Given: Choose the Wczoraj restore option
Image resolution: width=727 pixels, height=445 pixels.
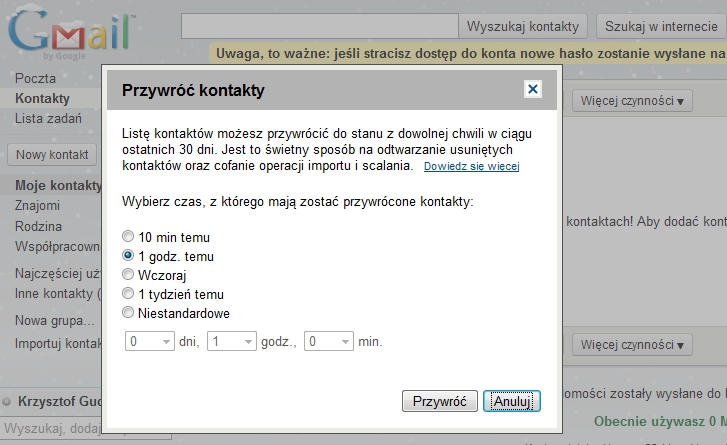Looking at the screenshot, I should tap(127, 275).
